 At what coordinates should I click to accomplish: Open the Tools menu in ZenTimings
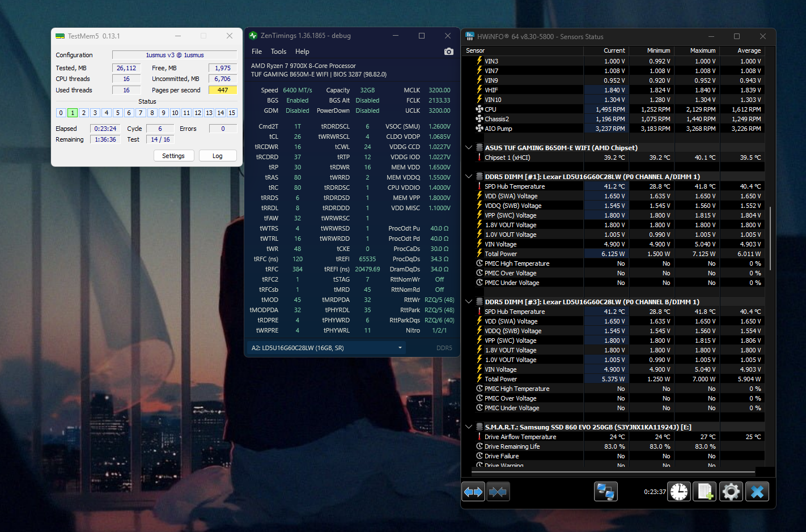[x=278, y=52]
